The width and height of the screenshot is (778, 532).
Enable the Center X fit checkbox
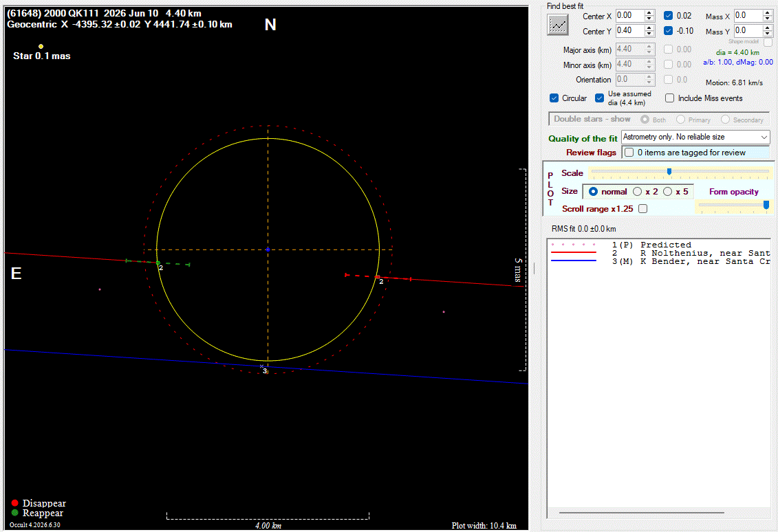tap(669, 16)
